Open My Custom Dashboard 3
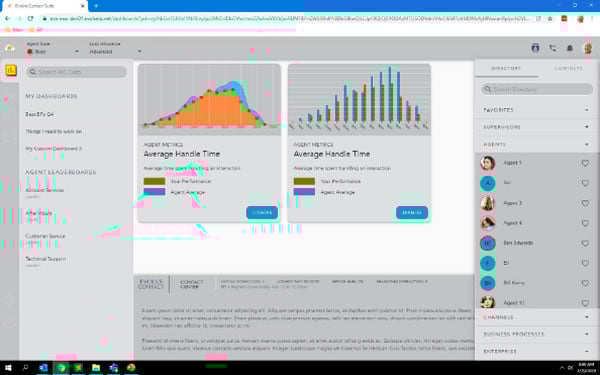Image resolution: width=600 pixels, height=375 pixels. coord(54,148)
